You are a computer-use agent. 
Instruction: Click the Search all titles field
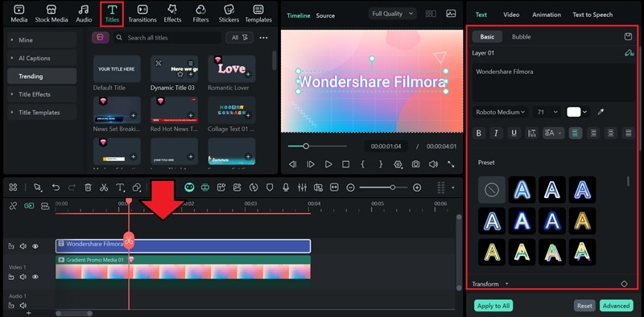tap(167, 37)
